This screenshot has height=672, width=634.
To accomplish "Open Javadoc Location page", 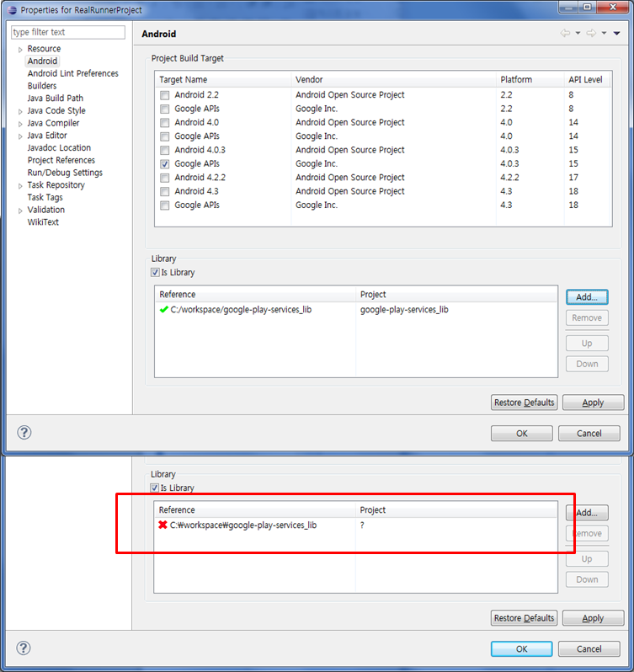I will 59,148.
